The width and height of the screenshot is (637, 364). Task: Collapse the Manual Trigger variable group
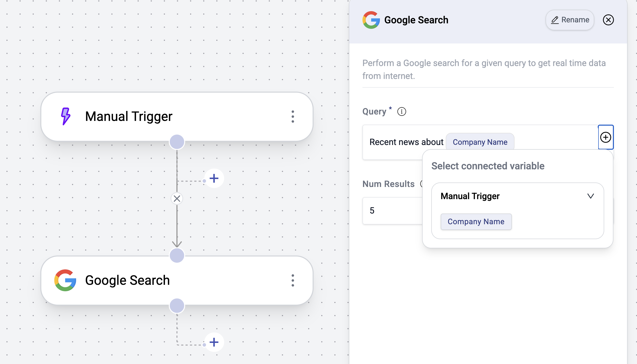[x=591, y=196]
